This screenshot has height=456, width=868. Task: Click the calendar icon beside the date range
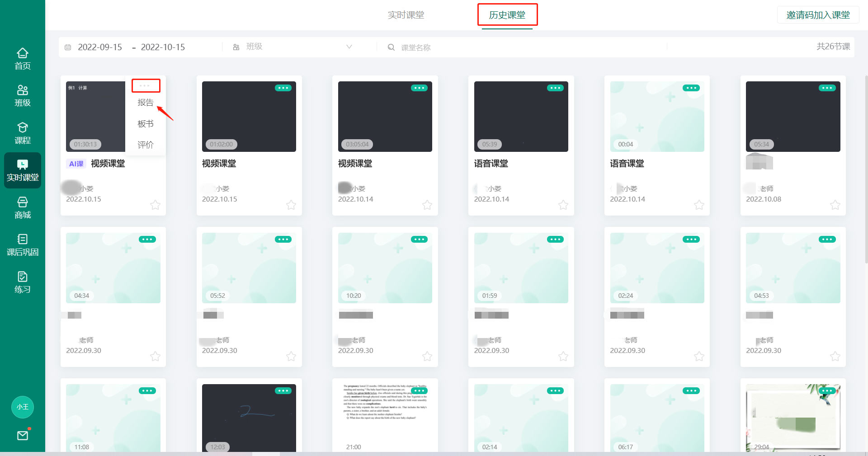click(x=68, y=47)
